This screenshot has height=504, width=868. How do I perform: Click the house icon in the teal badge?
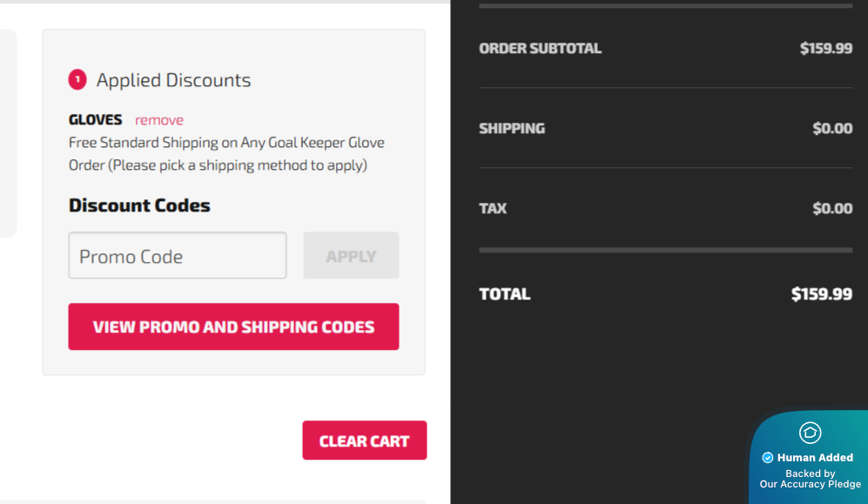click(811, 433)
